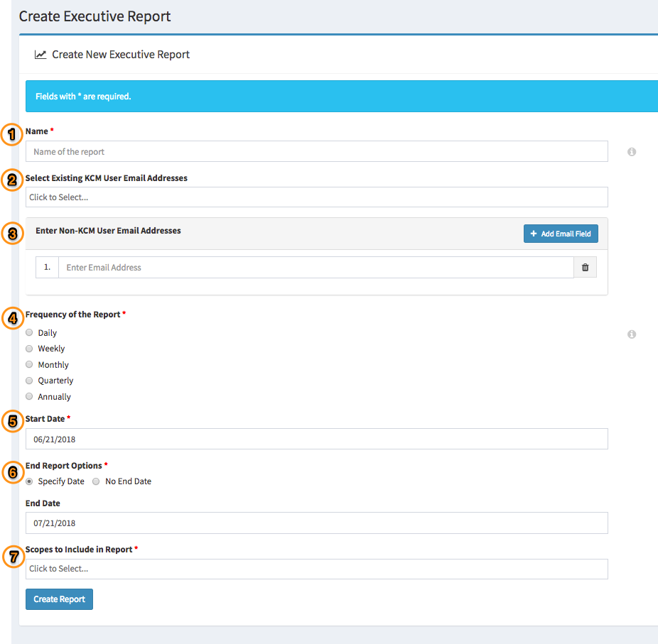Click the line chart icon beside Create New Executive Report

point(41,54)
